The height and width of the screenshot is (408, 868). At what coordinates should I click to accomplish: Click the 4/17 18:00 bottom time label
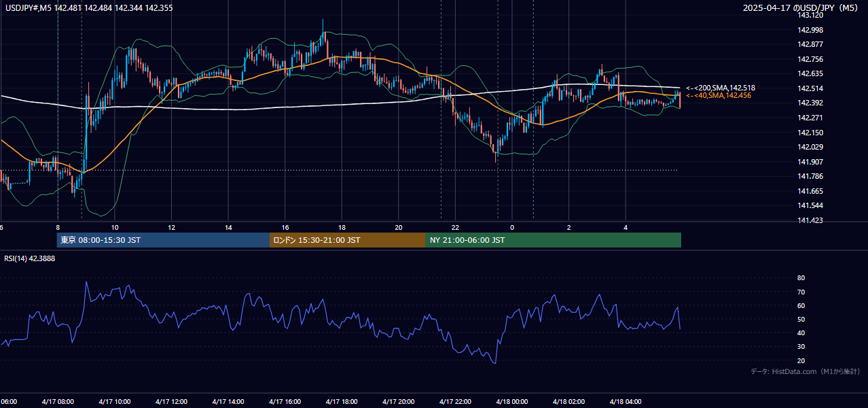click(342, 401)
